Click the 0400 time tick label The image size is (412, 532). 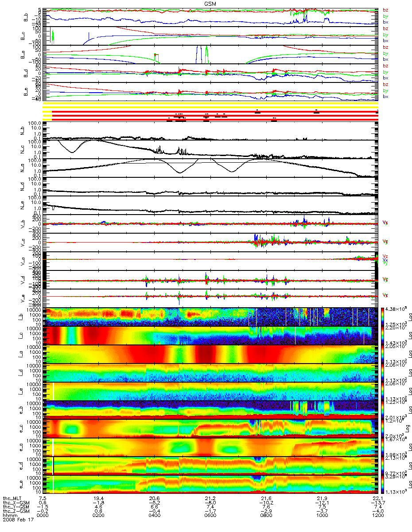[155, 516]
